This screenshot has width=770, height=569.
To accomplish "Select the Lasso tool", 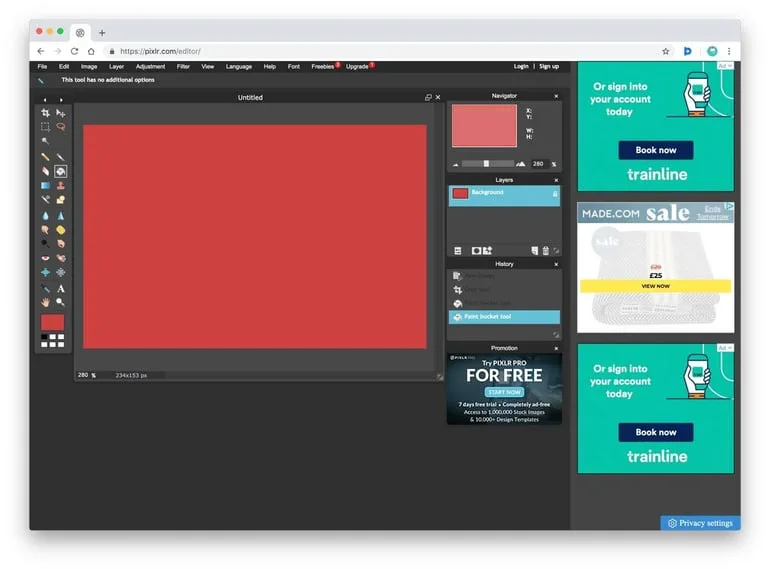I will pyautogui.click(x=60, y=127).
